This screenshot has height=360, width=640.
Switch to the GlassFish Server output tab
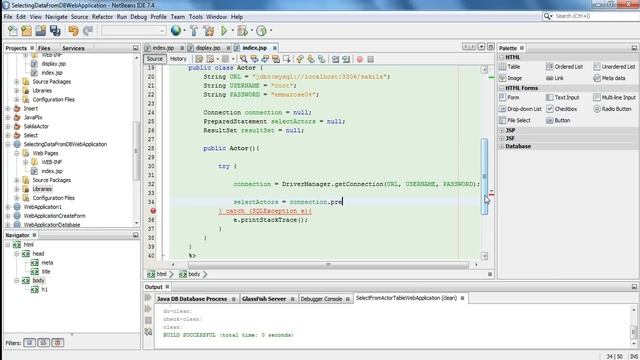pos(264,299)
